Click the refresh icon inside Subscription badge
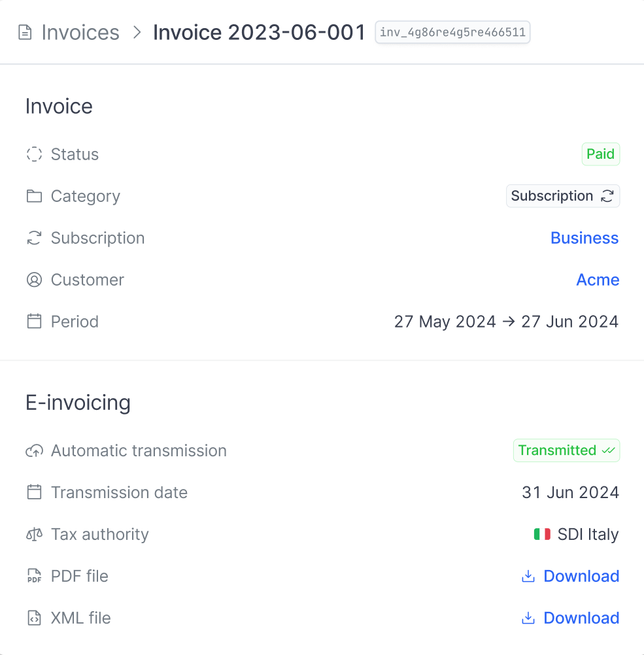644x655 pixels. coord(607,196)
